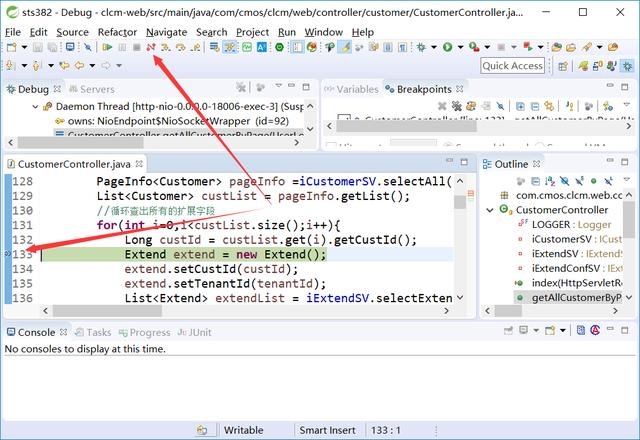Switch to the Variables tab
The width and height of the screenshot is (640, 440).
[x=350, y=89]
